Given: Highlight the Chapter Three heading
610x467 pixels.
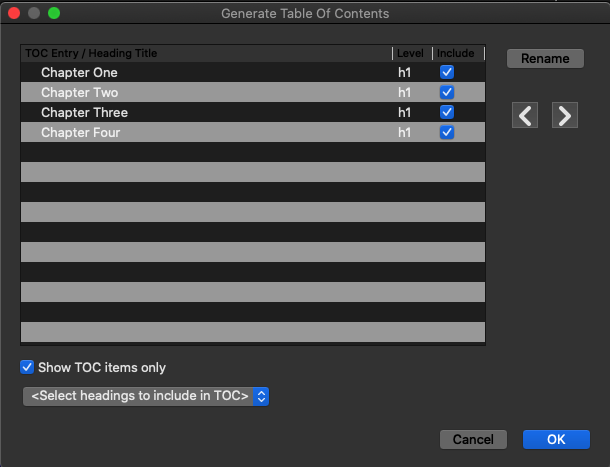Looking at the screenshot, I should pos(84,112).
